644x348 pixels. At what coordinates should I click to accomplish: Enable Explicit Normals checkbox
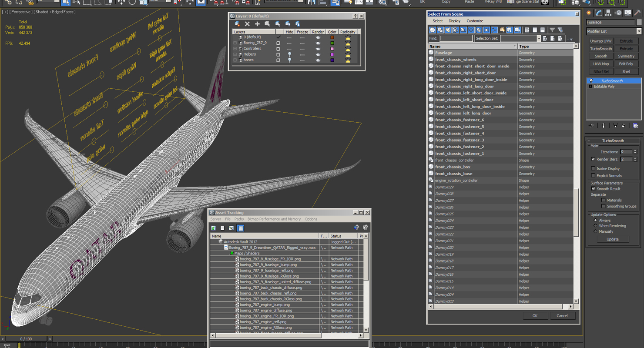[x=593, y=176]
